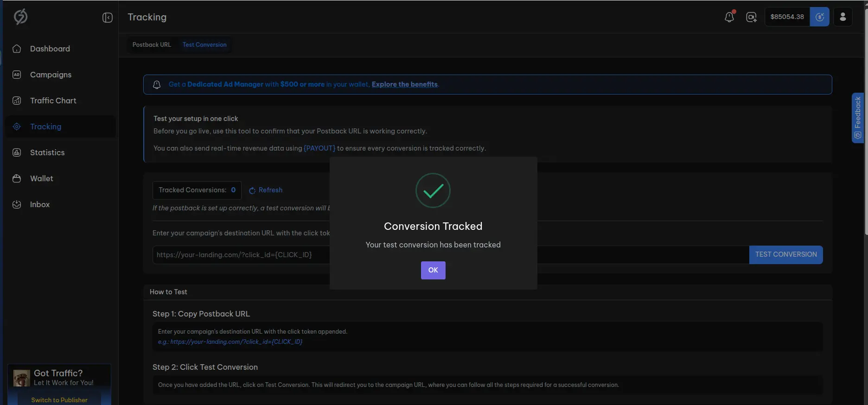
Task: Confirm the dialog with OK
Action: (x=433, y=270)
